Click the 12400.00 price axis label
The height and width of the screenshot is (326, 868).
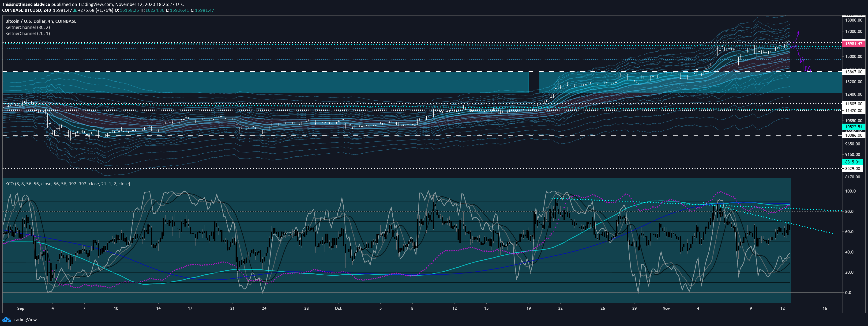coord(853,94)
